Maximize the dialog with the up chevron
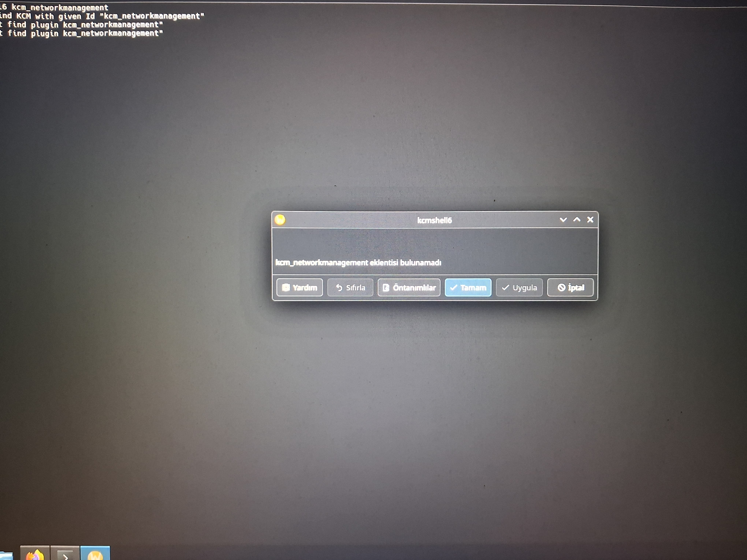Viewport: 747px width, 560px height. click(x=577, y=220)
